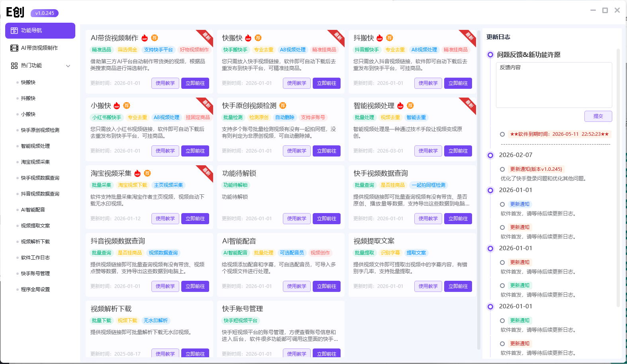Click 立即前往 on 视频解析下载 card
The width and height of the screenshot is (627, 364).
point(195,353)
